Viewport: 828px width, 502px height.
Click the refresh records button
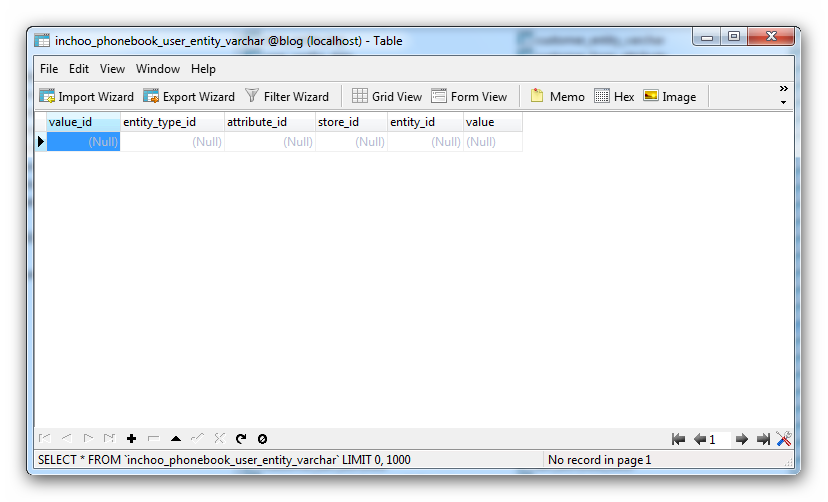(x=241, y=439)
